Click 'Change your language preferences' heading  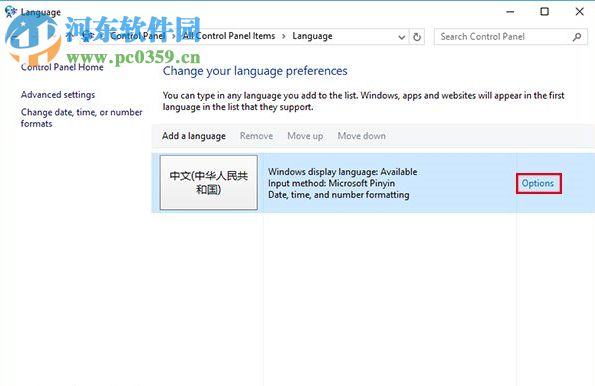255,71
